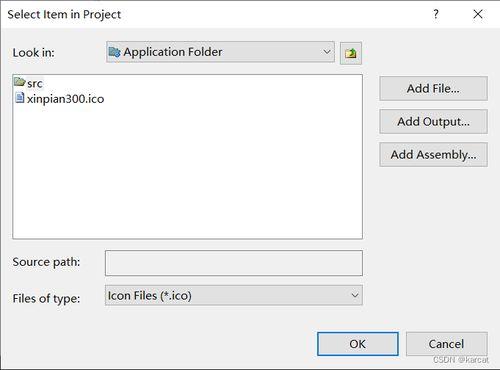The image size is (500, 370).
Task: Click the Add File... button
Action: click(433, 88)
